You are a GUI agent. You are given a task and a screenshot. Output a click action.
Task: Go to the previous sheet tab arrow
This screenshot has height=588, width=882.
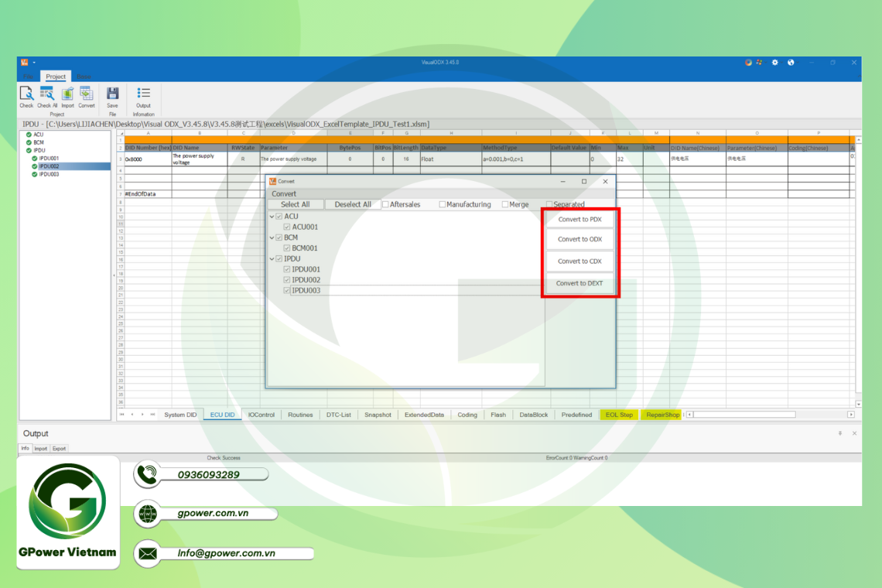click(x=132, y=415)
